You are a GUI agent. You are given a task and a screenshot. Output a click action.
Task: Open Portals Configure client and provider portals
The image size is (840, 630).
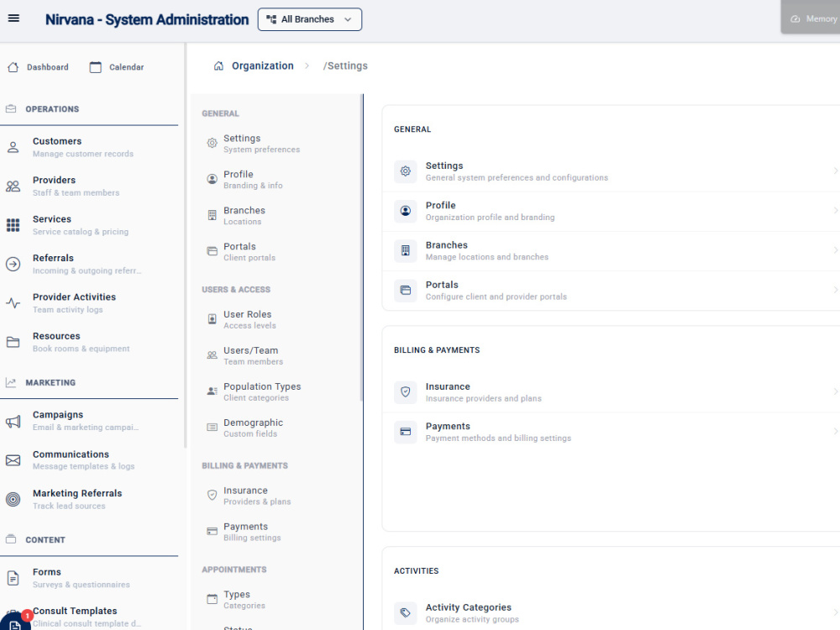[x=611, y=291]
